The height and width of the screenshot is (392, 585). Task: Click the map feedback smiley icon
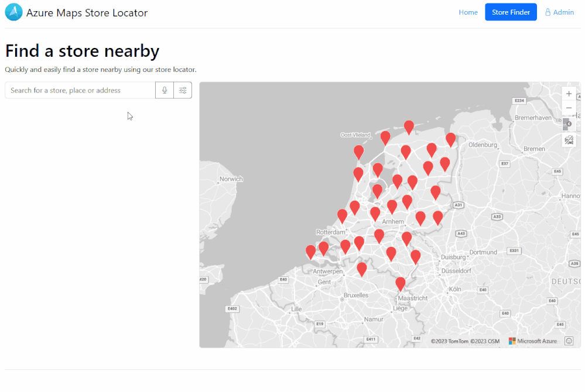pos(569,341)
